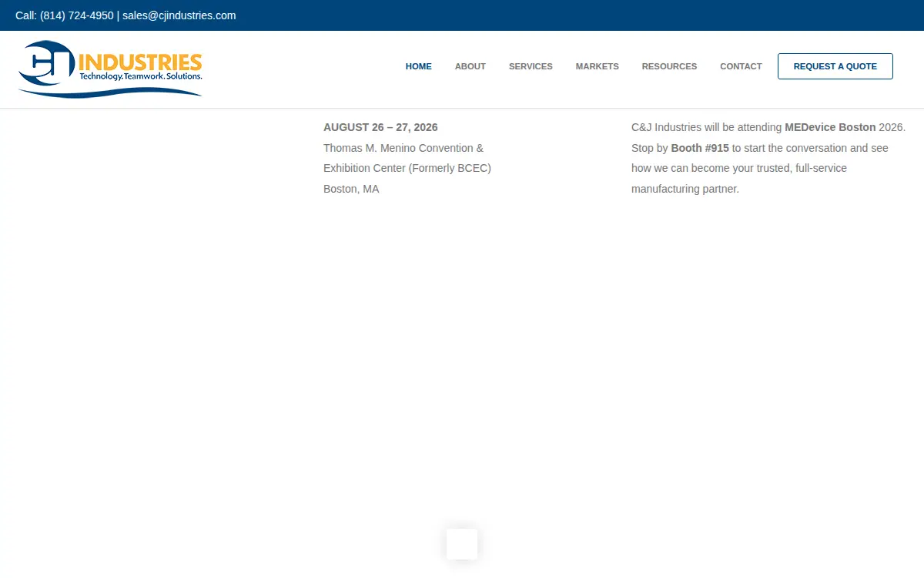Viewport: 924px width, 578px height.
Task: Click the C&J Industries logo
Action: pyautogui.click(x=110, y=69)
